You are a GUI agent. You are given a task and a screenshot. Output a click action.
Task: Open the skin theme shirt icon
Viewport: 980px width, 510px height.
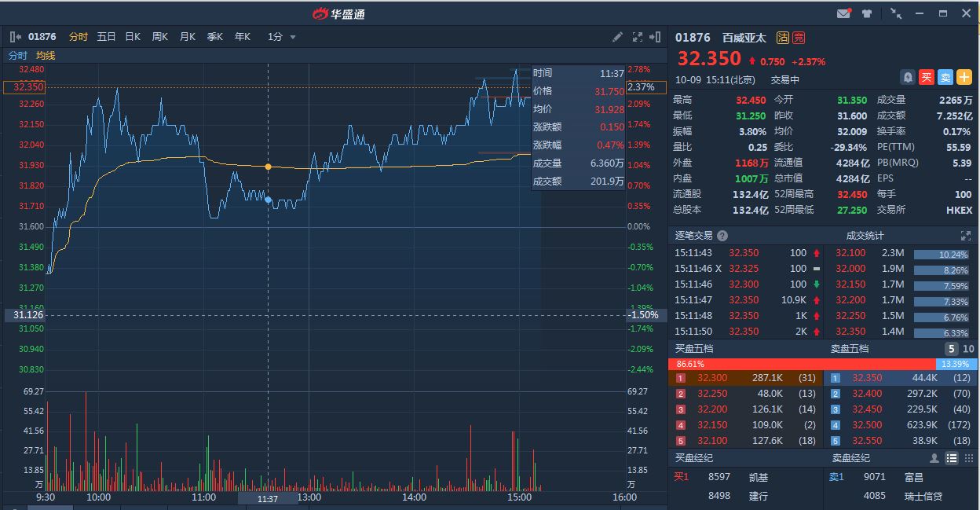coord(867,13)
